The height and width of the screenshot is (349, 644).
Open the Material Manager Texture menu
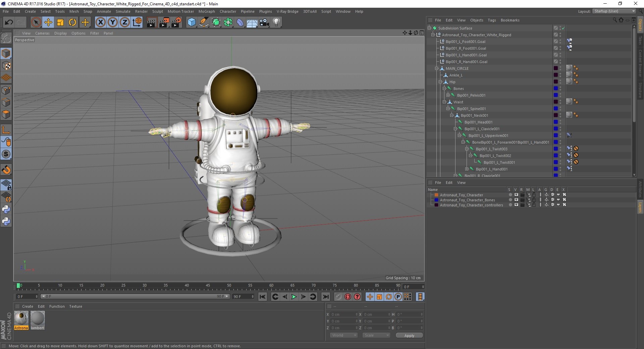point(75,306)
